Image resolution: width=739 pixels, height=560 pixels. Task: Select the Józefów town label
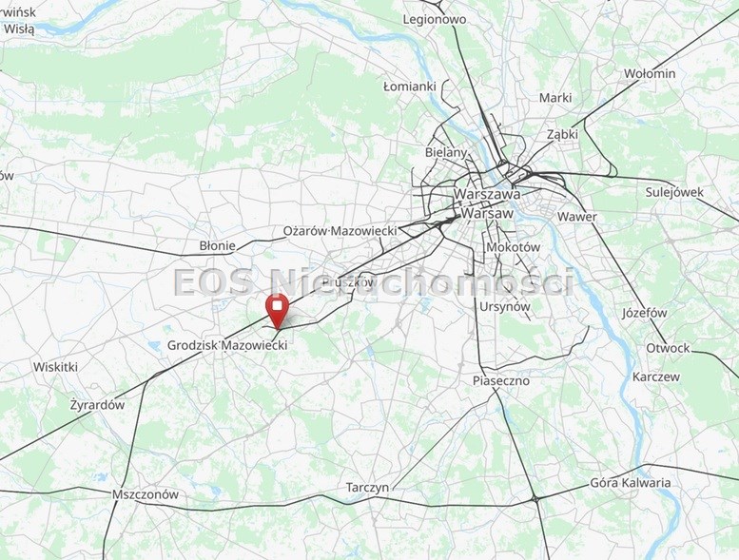[644, 313]
